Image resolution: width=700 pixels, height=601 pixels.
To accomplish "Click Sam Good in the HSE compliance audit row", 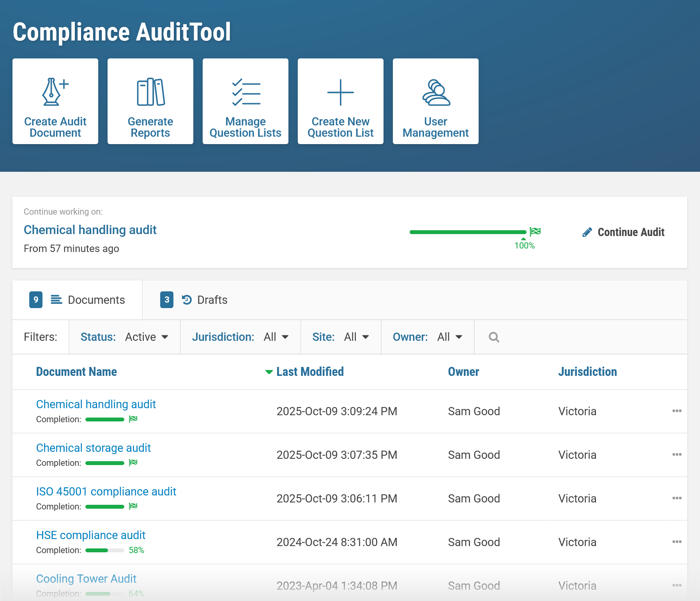I will click(x=474, y=542).
